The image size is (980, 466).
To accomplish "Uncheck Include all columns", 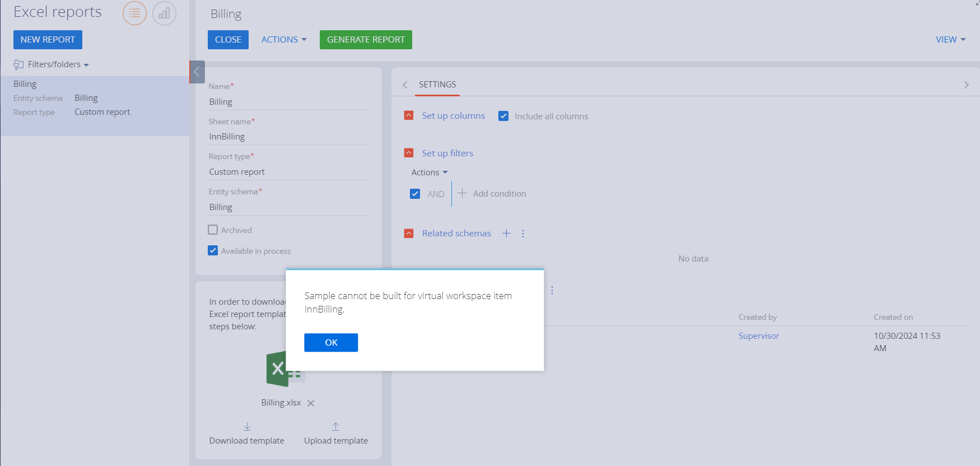I will [x=503, y=116].
